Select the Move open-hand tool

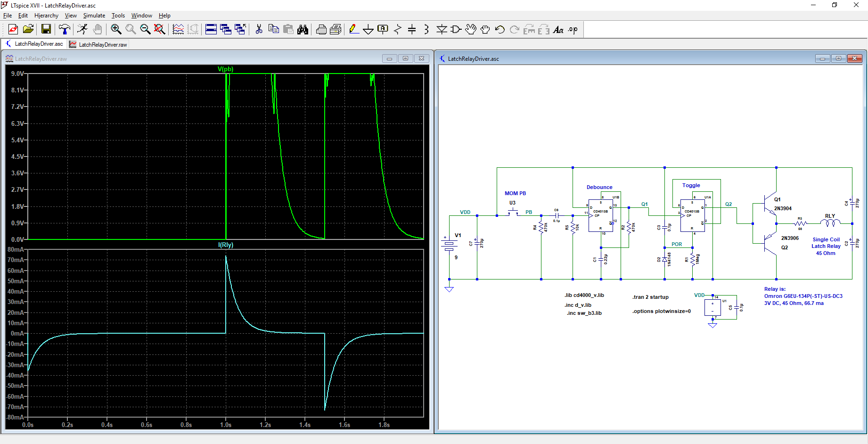pos(471,30)
